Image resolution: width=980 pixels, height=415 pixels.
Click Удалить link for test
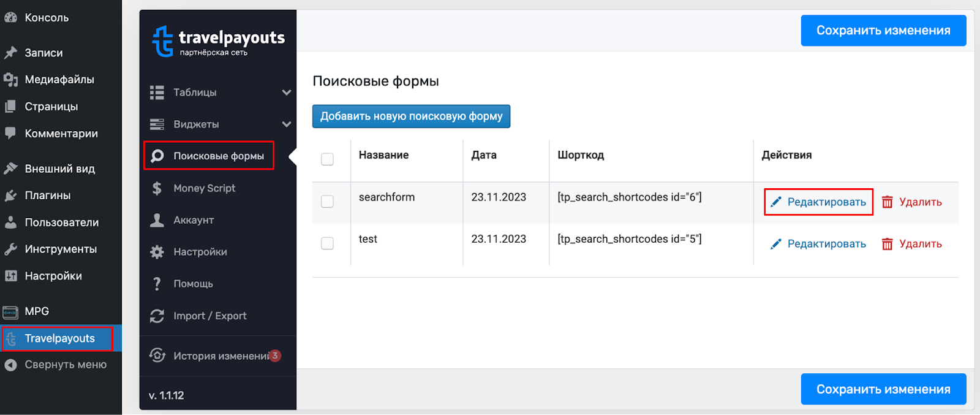pos(921,244)
